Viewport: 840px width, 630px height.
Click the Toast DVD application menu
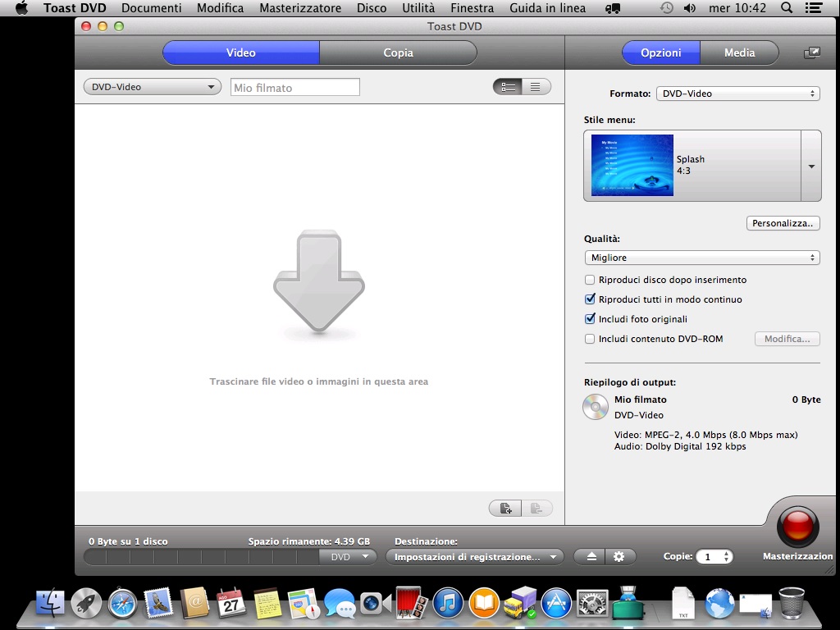click(x=75, y=8)
